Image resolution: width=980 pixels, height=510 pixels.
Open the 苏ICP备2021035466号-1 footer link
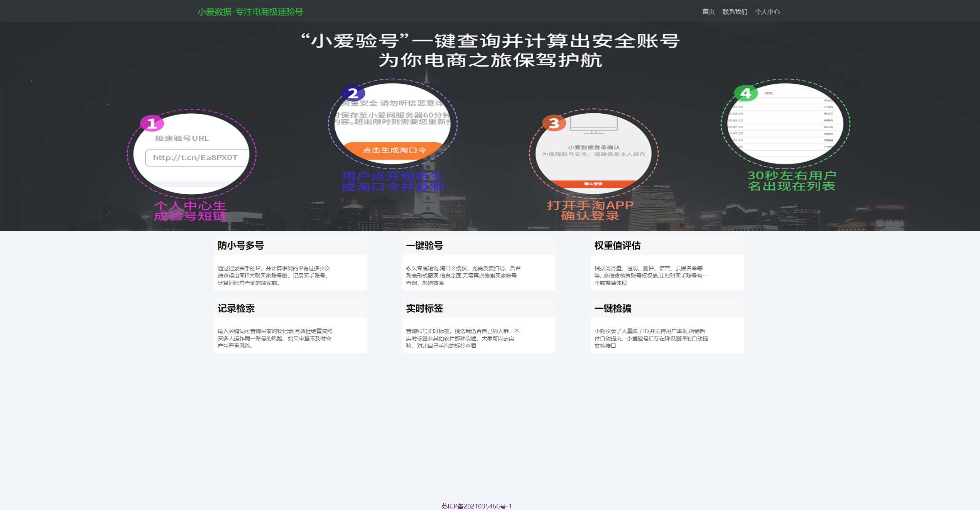tap(476, 506)
